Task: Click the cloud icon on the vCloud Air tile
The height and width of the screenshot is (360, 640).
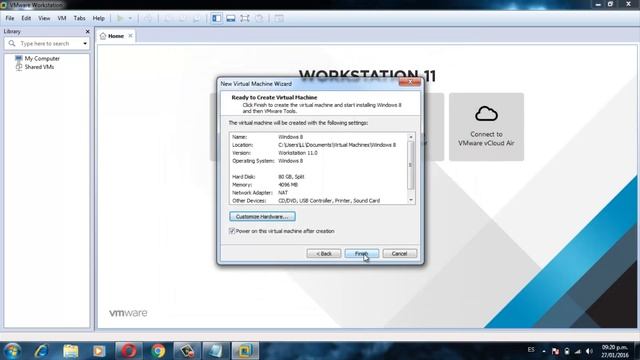Action: 486,114
